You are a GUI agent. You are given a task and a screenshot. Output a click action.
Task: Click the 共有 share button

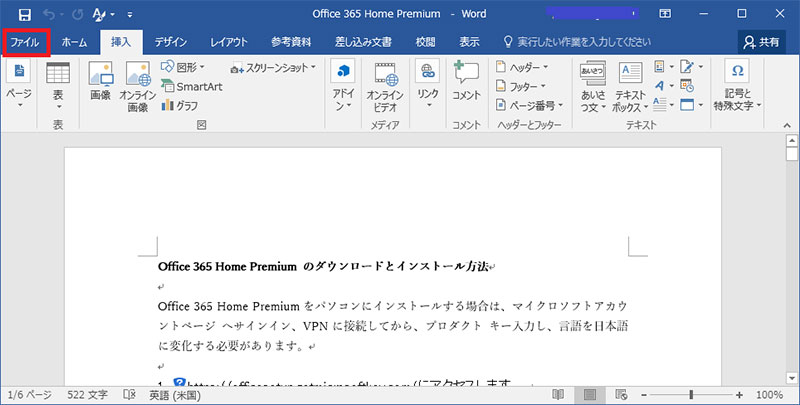click(762, 42)
